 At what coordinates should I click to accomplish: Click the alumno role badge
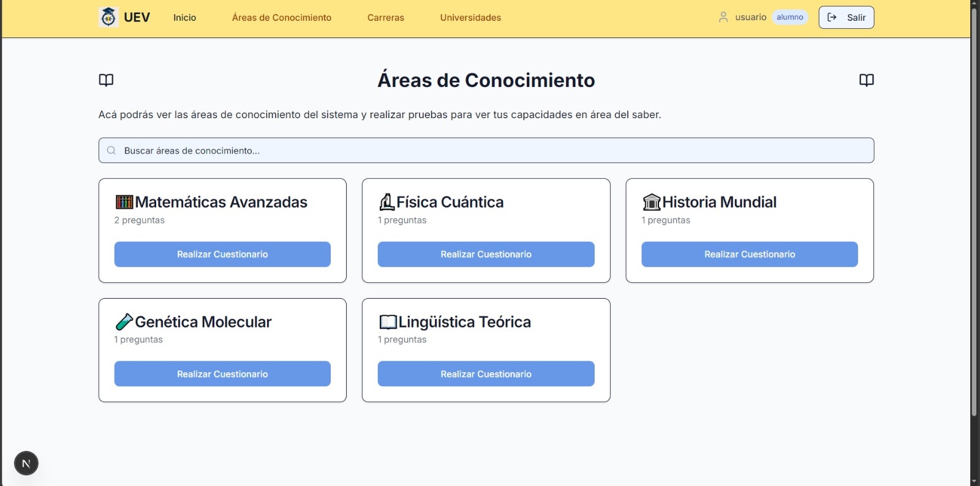point(790,17)
